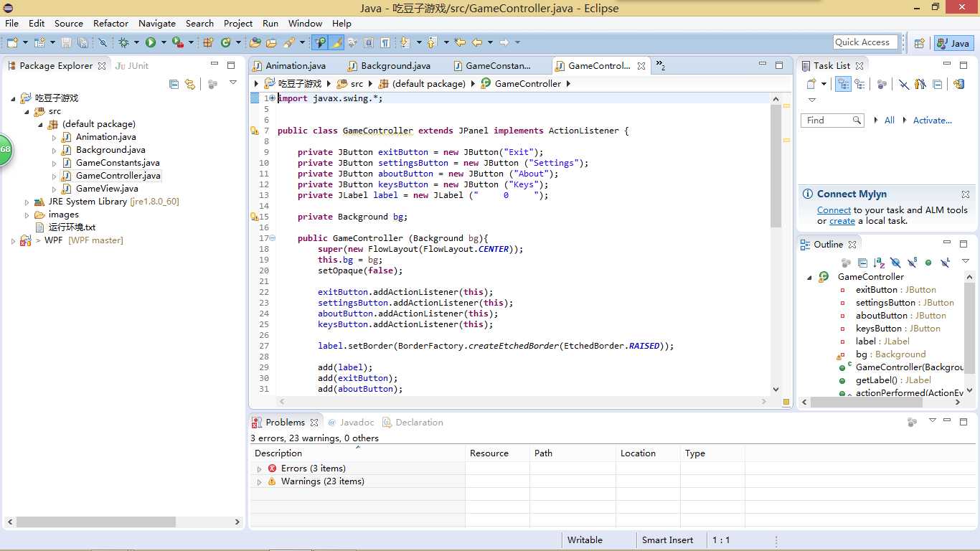Expand the images folder node

coord(27,215)
